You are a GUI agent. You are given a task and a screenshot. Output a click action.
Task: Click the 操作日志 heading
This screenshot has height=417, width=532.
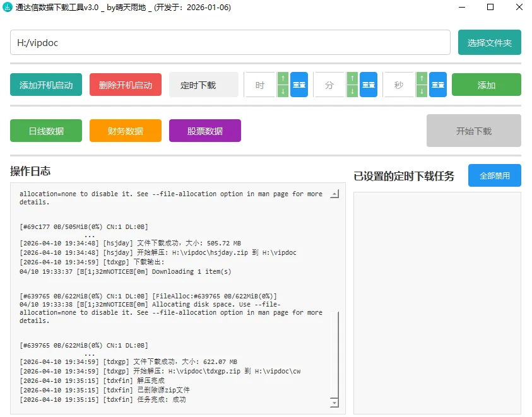(x=30, y=171)
